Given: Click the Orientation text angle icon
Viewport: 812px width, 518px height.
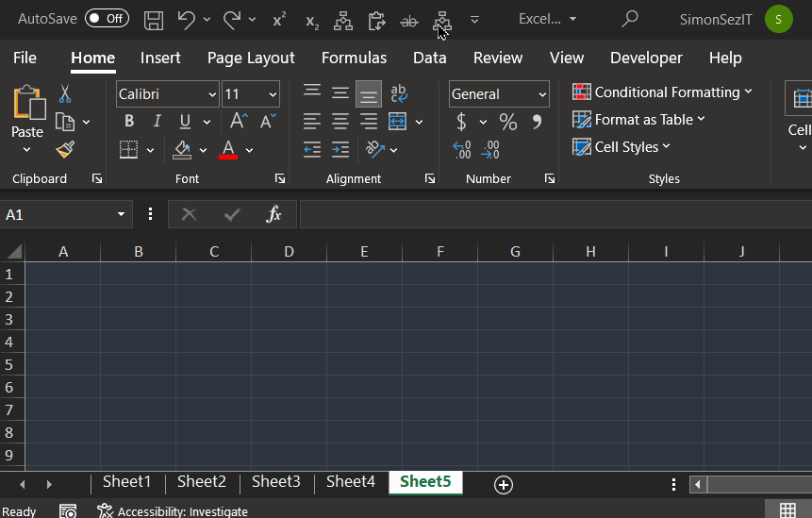Looking at the screenshot, I should click(375, 150).
